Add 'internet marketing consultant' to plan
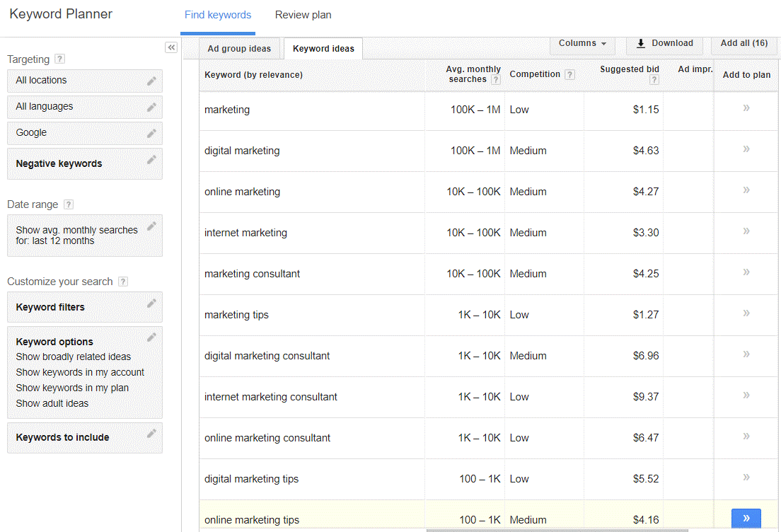 pyautogui.click(x=746, y=395)
